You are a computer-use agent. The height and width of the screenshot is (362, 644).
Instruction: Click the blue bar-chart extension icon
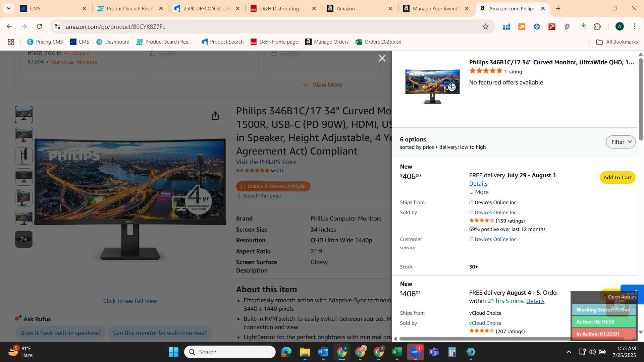point(506,26)
